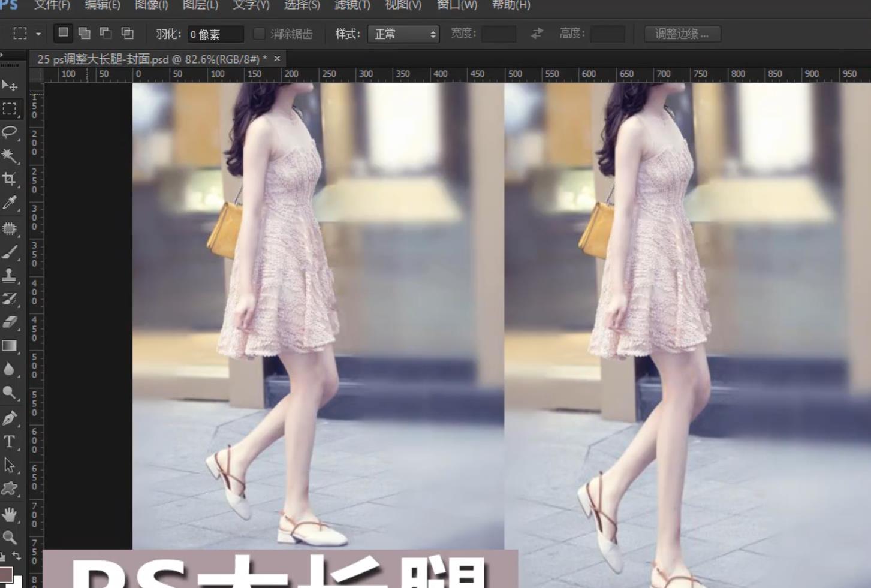Open the 滤镜(T) filter menu
The width and height of the screenshot is (871, 588).
click(352, 5)
